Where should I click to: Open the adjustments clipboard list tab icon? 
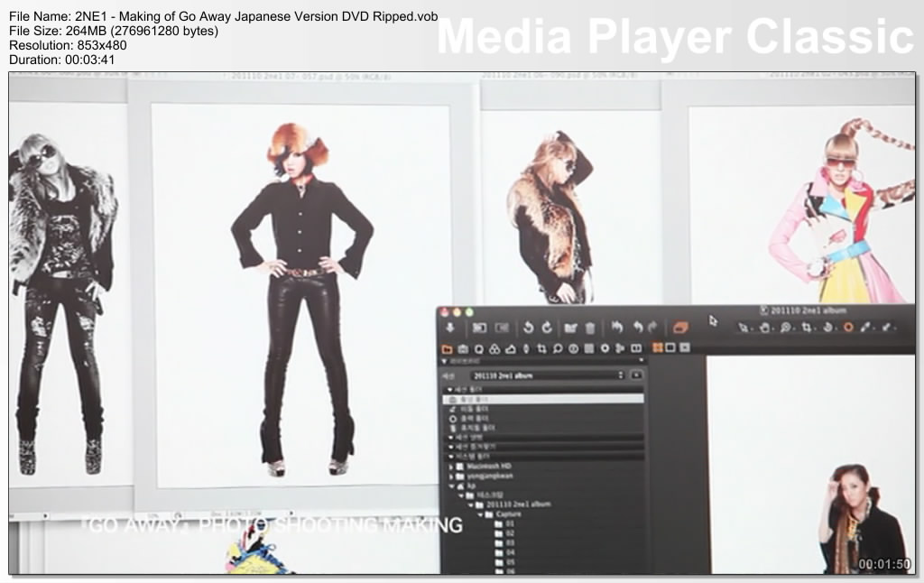click(588, 349)
